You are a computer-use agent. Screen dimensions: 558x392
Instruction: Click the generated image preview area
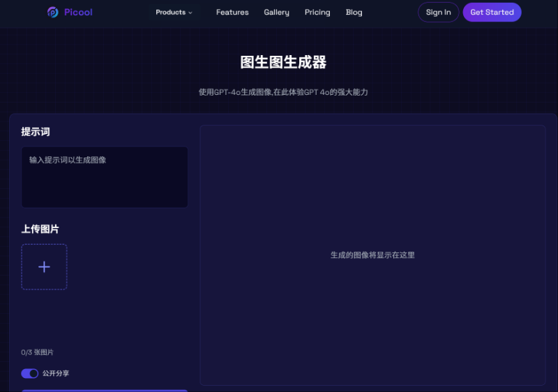[x=372, y=255]
